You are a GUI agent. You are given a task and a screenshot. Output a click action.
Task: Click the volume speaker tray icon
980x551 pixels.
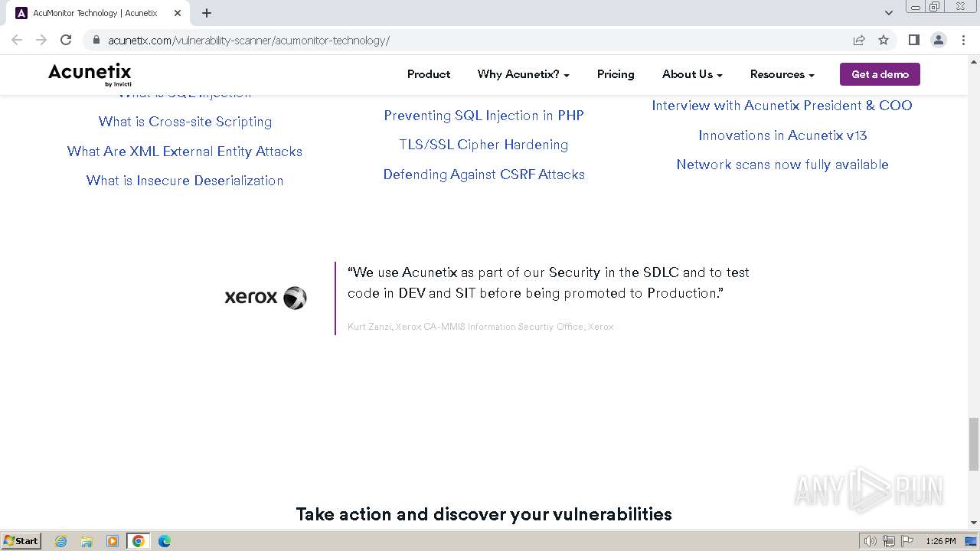coord(871,541)
